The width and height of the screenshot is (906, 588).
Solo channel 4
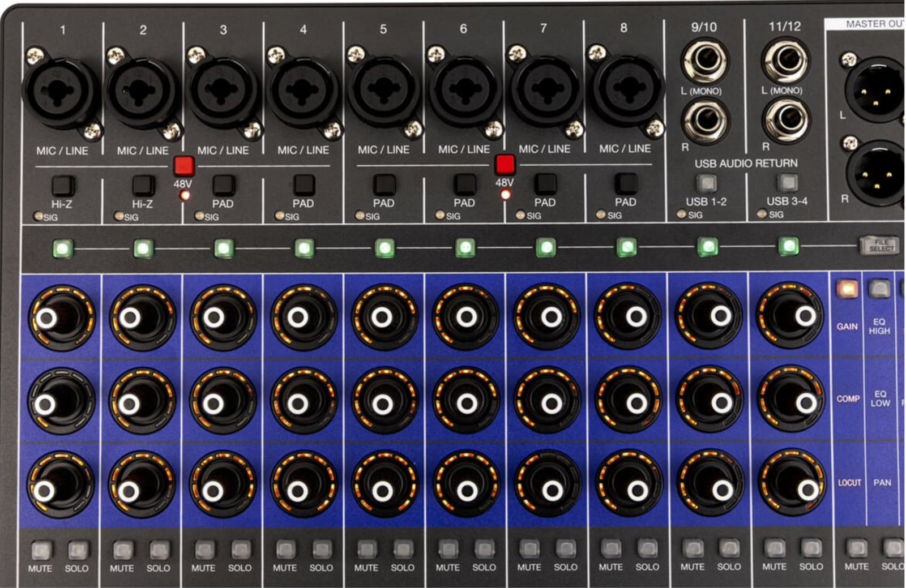coord(322,549)
